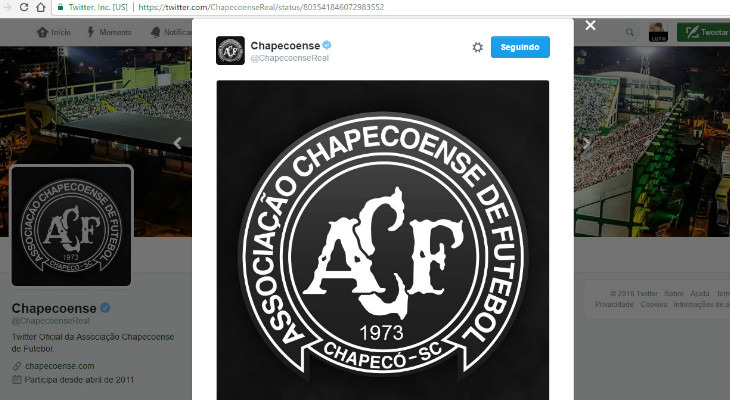The height and width of the screenshot is (400, 730).
Task: Open the Notificações bell tab
Action: (x=155, y=32)
